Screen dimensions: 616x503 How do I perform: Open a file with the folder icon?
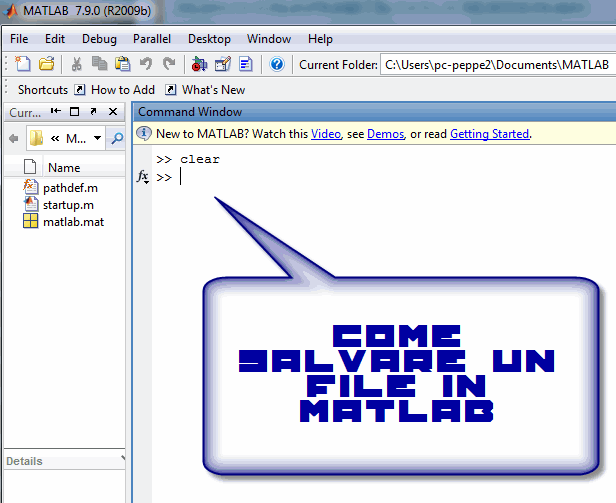pos(46,64)
